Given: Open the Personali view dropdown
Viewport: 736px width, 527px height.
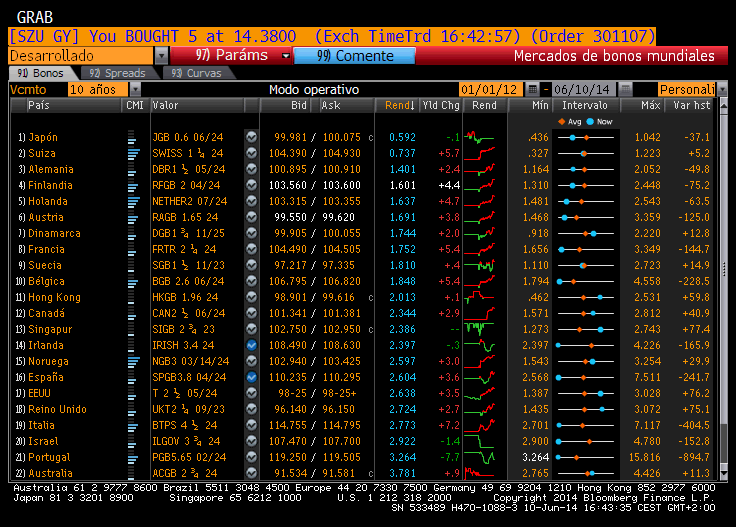Looking at the screenshot, I should [722, 89].
